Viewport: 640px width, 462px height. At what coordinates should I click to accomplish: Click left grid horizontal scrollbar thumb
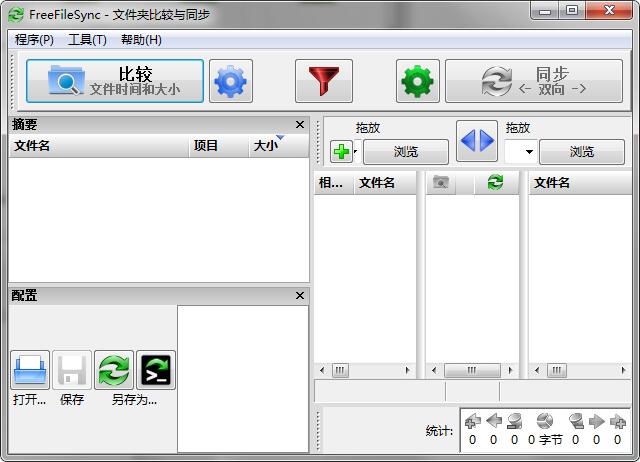click(x=340, y=370)
